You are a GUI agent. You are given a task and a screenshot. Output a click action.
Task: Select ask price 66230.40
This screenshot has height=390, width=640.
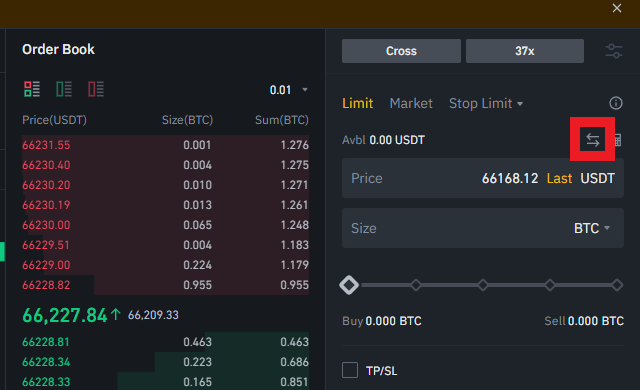46,165
